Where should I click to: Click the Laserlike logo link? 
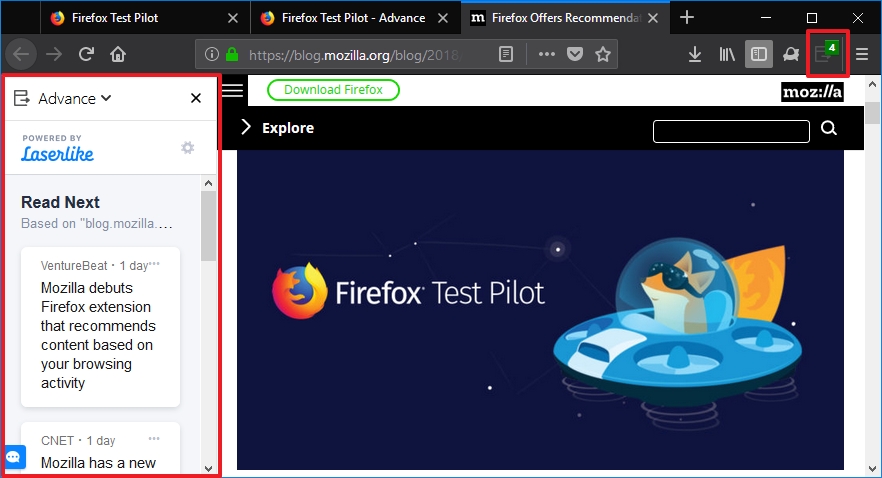[x=57, y=154]
